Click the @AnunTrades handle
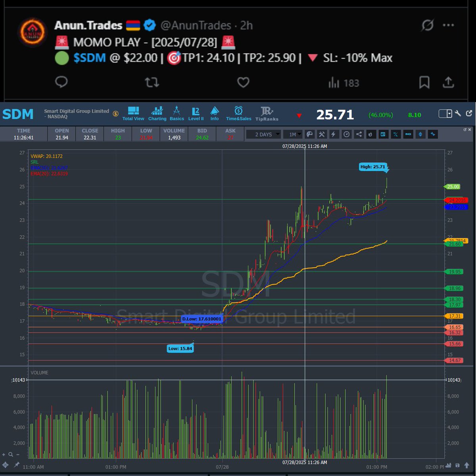Image resolution: width=476 pixels, height=476 pixels. (196, 25)
